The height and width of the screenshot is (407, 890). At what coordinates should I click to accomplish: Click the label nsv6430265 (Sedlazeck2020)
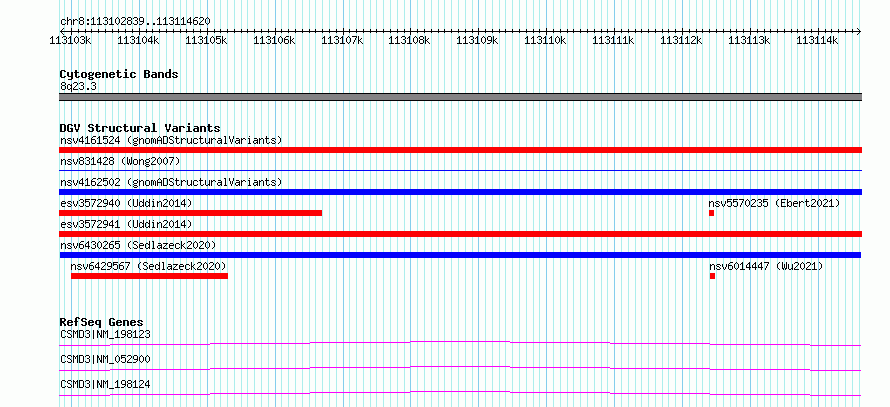(x=138, y=245)
